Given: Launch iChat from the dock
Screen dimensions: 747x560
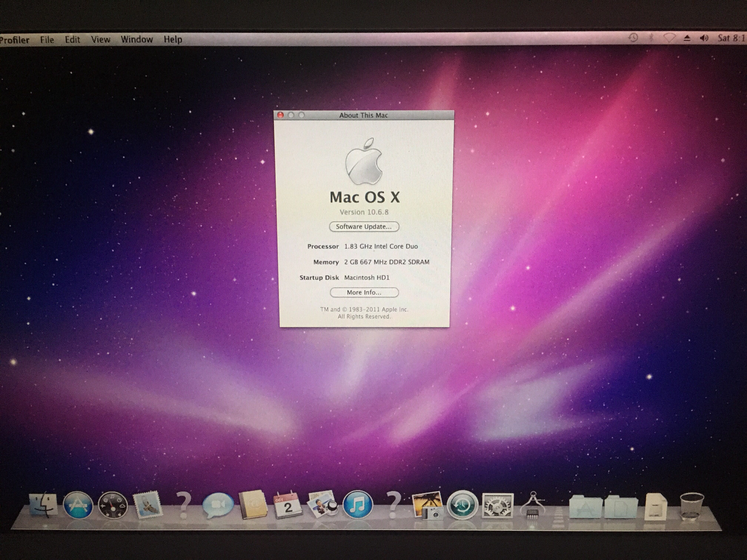Looking at the screenshot, I should tap(218, 505).
